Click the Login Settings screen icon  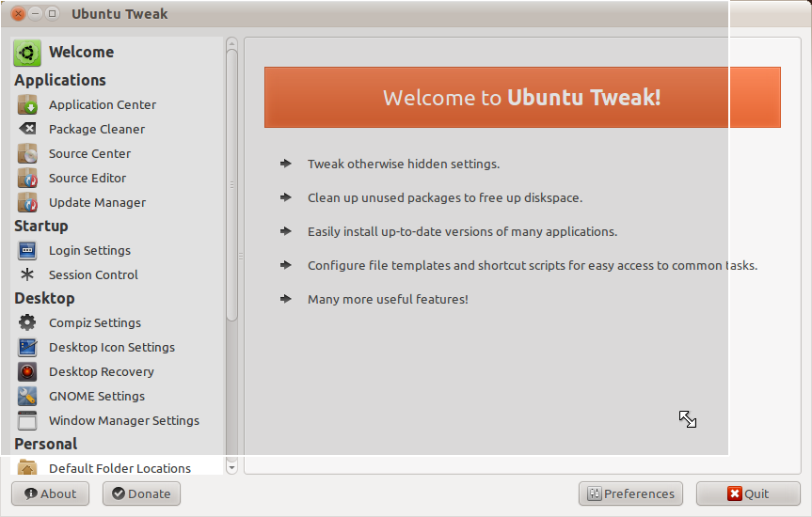27,250
